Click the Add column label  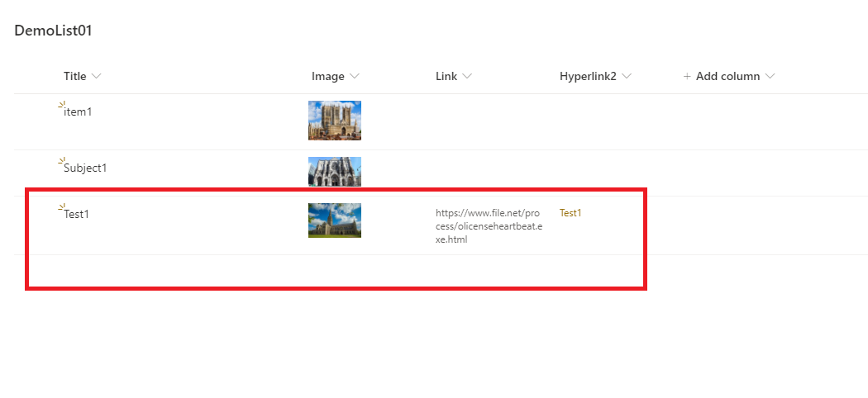pos(728,76)
